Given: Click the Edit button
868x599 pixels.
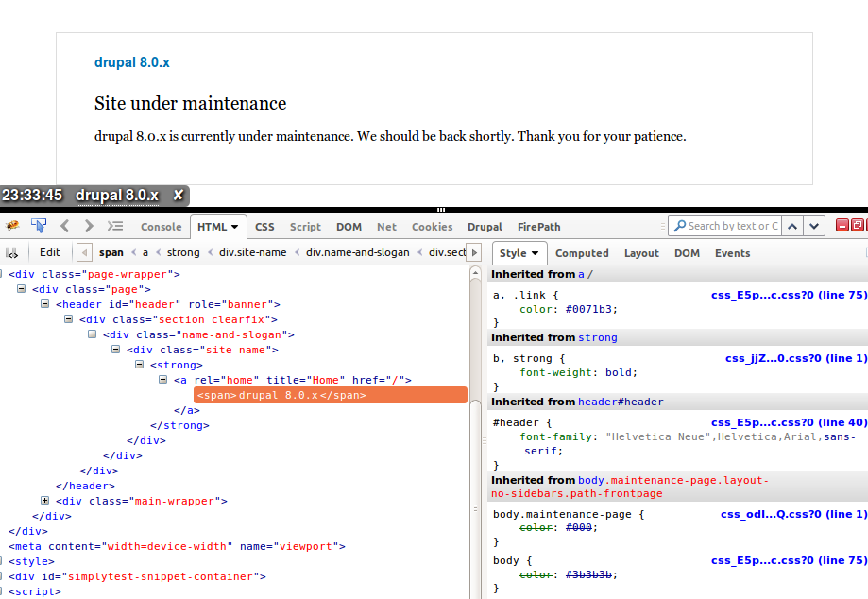Looking at the screenshot, I should (49, 252).
